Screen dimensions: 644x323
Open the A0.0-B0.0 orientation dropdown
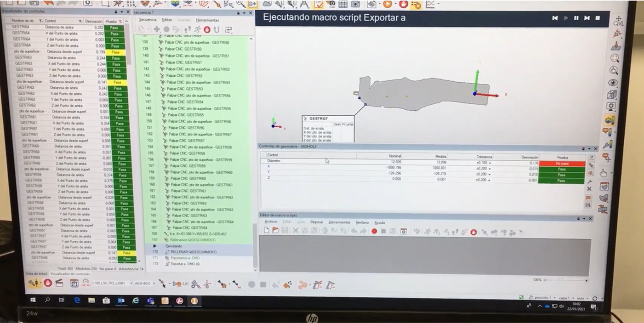click(x=145, y=283)
